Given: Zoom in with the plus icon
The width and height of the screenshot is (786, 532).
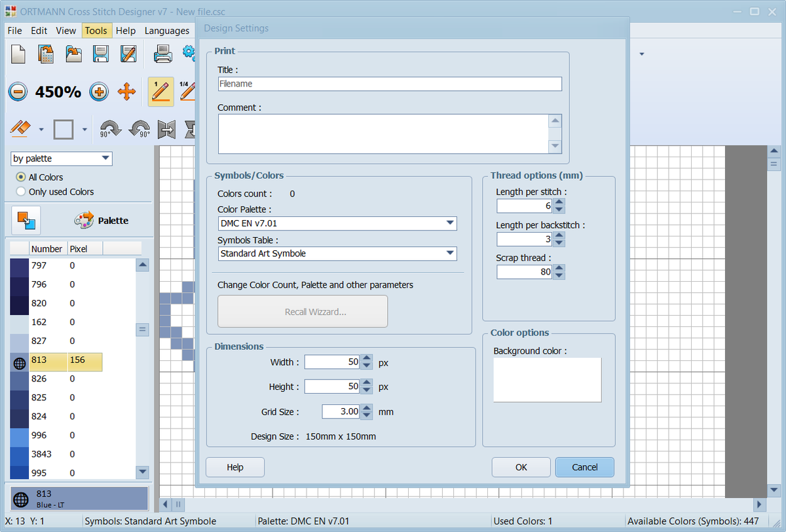Looking at the screenshot, I should click(x=98, y=92).
